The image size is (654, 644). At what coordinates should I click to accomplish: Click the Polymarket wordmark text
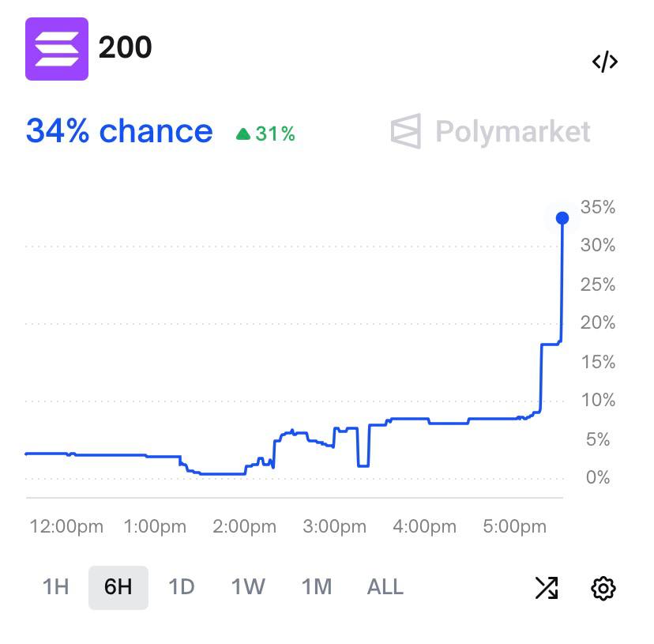click(x=513, y=131)
